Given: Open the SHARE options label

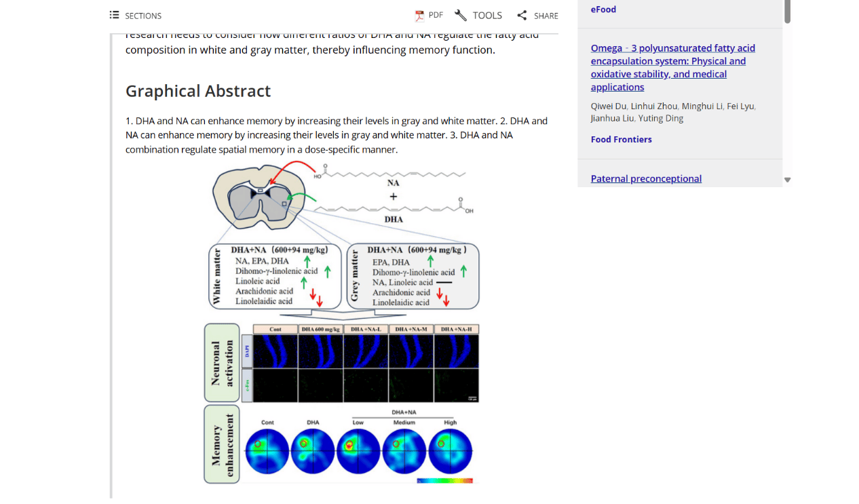Looking at the screenshot, I should (546, 16).
